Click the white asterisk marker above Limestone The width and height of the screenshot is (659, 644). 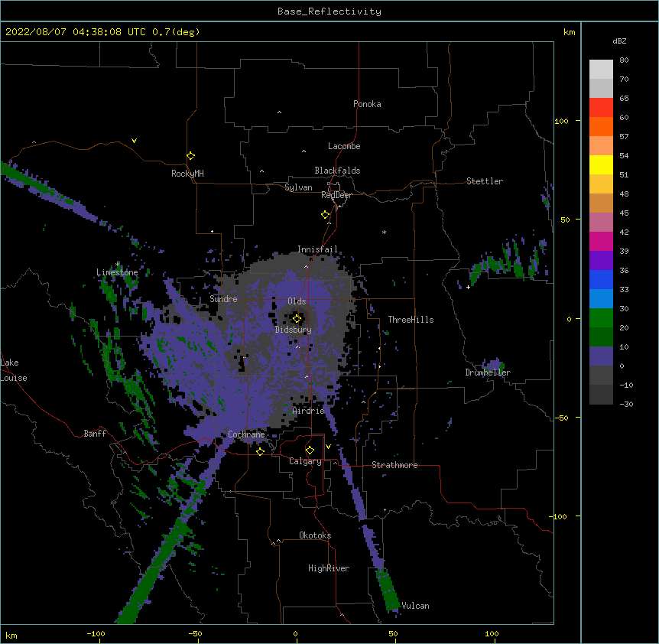tap(118, 264)
